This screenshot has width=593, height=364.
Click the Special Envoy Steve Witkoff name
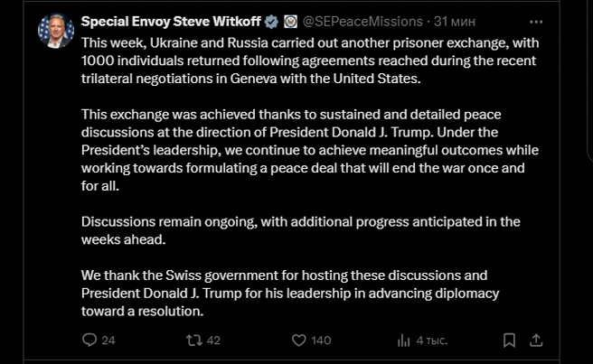pos(171,21)
